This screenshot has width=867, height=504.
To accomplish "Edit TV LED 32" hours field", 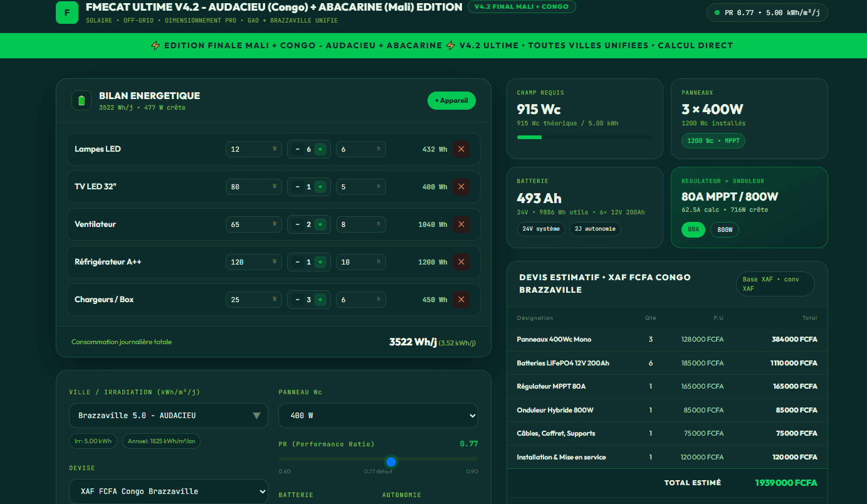I will [x=360, y=187].
